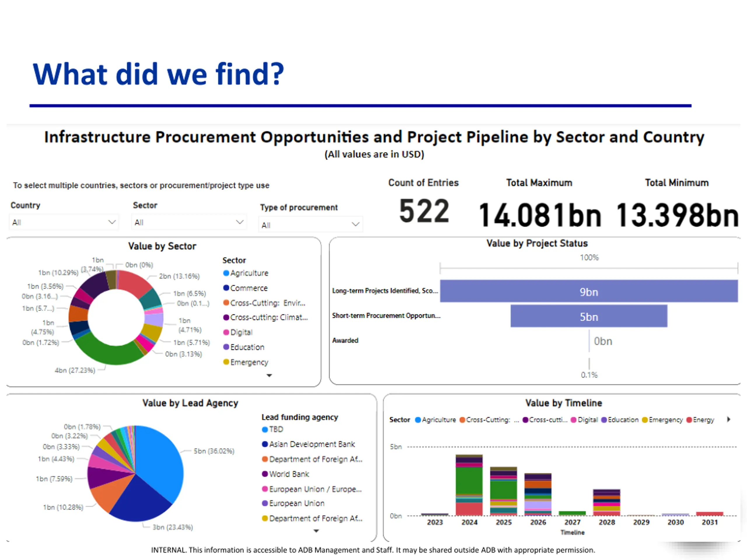
Task: Click Emergency sector legend entry
Action: pos(249,362)
